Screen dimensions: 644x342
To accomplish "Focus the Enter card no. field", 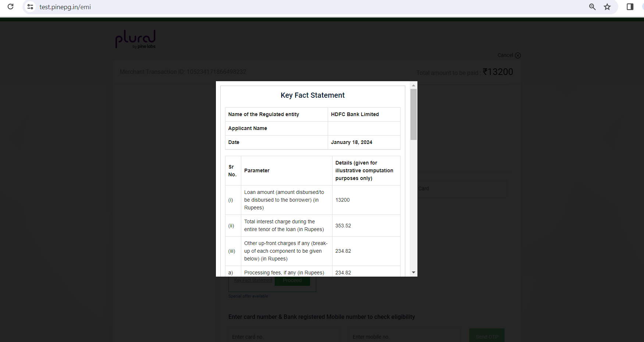I will 283,336.
